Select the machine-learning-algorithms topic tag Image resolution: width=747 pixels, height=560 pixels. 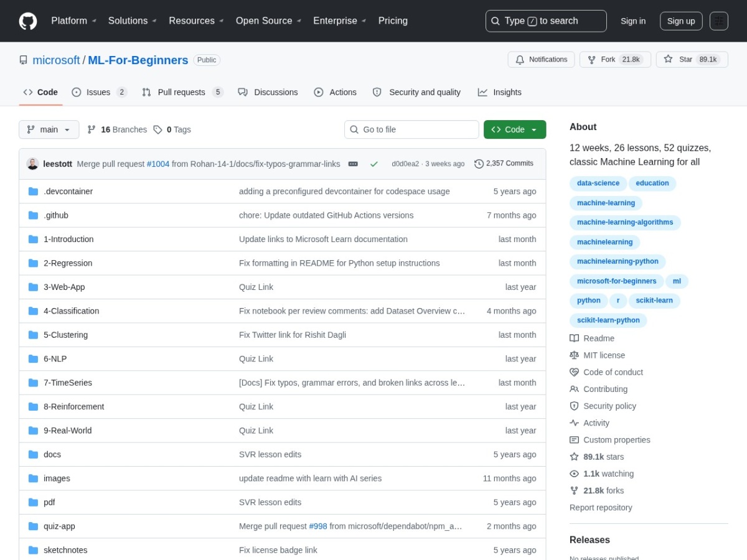[625, 222]
